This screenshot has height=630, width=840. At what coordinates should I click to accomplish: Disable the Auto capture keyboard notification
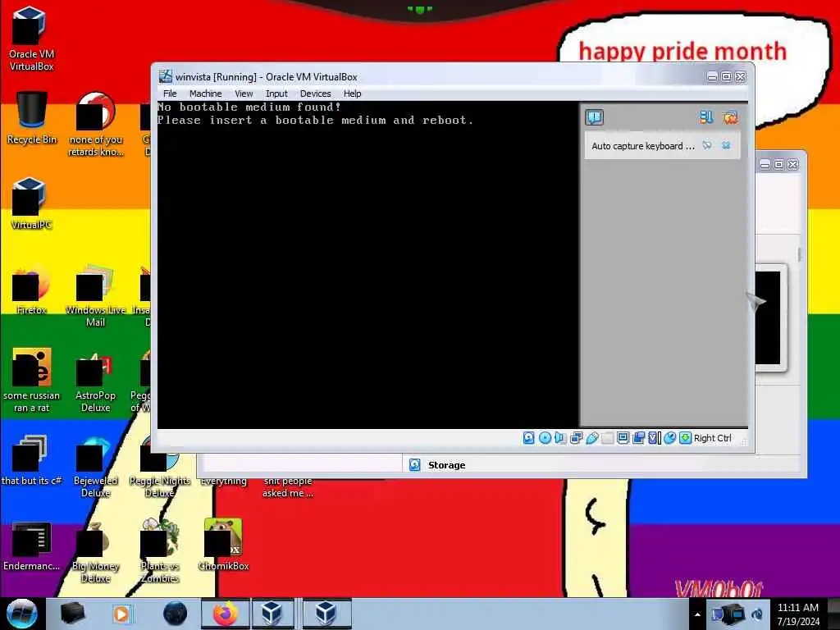[707, 145]
